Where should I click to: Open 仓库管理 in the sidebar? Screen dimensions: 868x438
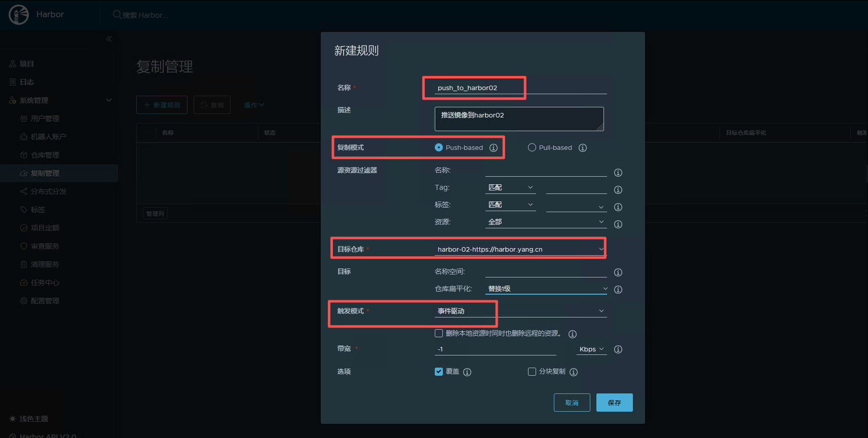click(45, 155)
